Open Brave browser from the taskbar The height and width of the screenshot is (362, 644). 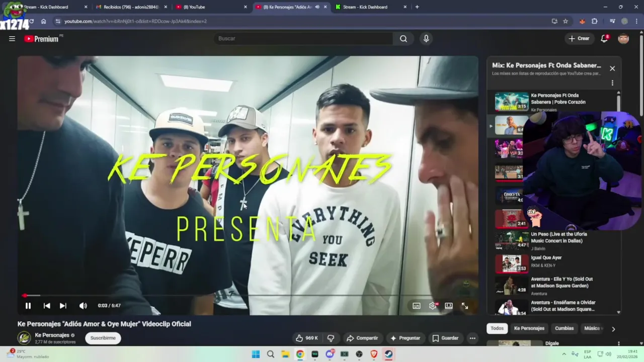pos(374,354)
